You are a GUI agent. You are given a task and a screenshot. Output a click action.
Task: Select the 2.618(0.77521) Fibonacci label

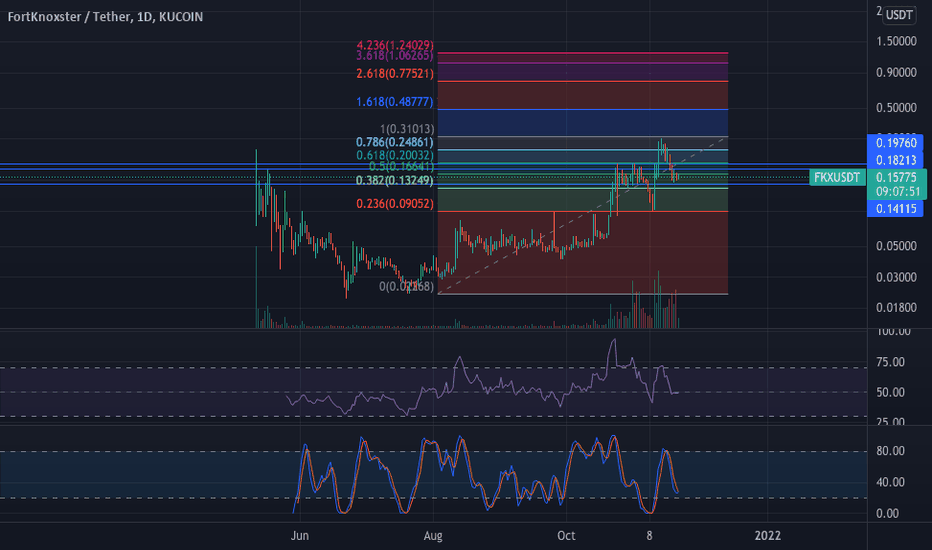(x=395, y=74)
